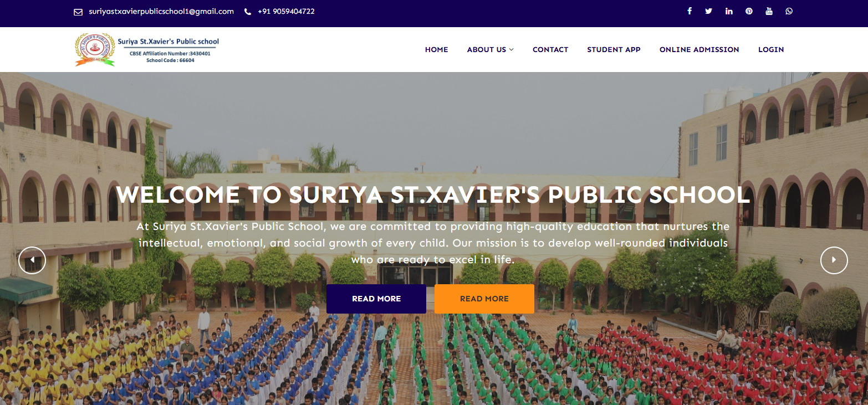Click the WhatsApp icon

pos(789,11)
